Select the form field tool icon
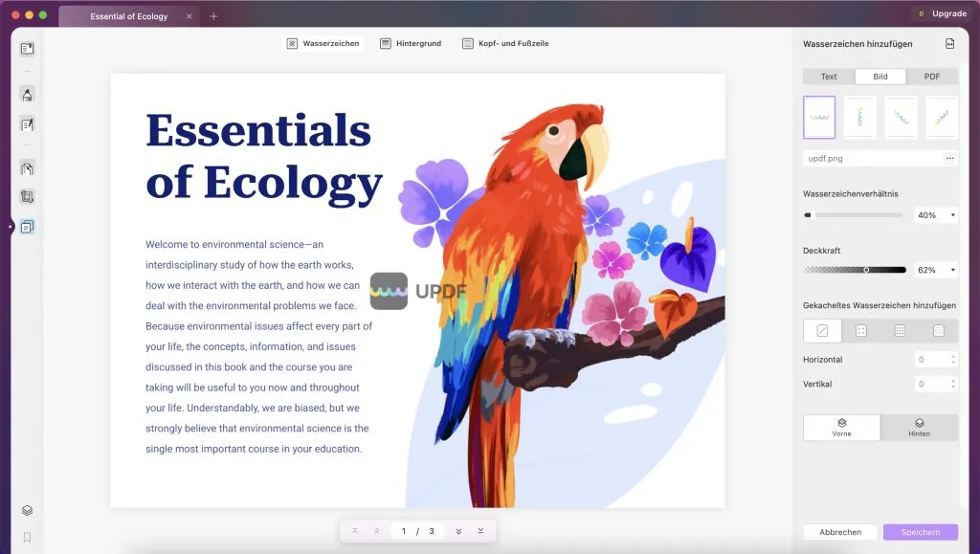 pyautogui.click(x=27, y=167)
